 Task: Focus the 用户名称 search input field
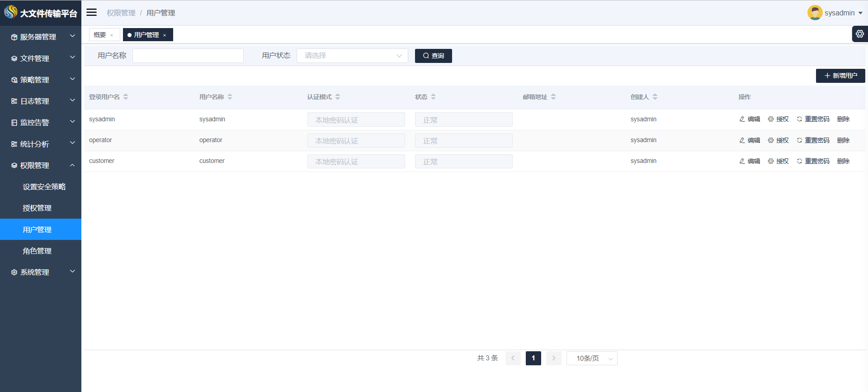[188, 56]
